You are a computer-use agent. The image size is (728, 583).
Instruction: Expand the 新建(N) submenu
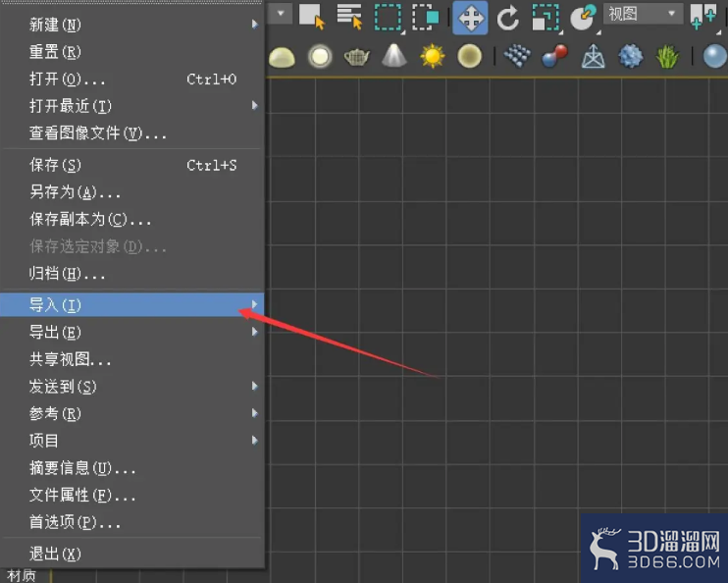point(132,25)
